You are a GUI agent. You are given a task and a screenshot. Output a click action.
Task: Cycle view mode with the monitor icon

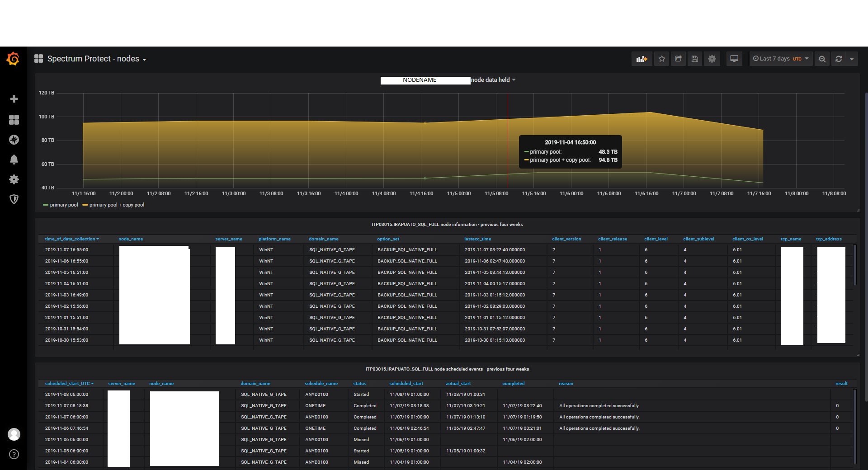(x=734, y=59)
